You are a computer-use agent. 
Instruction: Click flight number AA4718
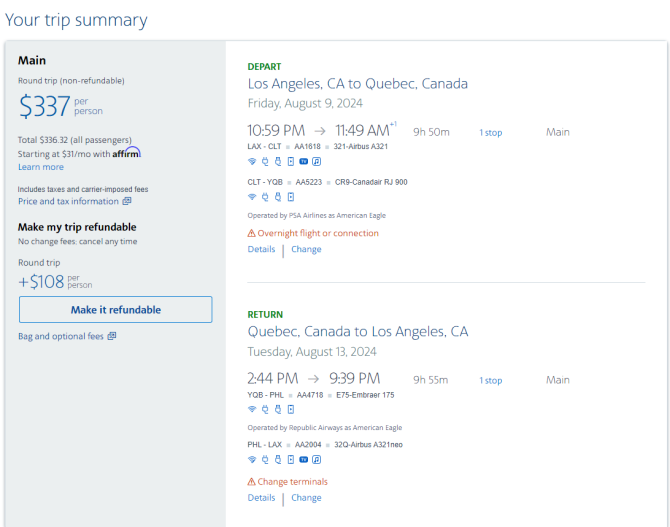pyautogui.click(x=310, y=395)
